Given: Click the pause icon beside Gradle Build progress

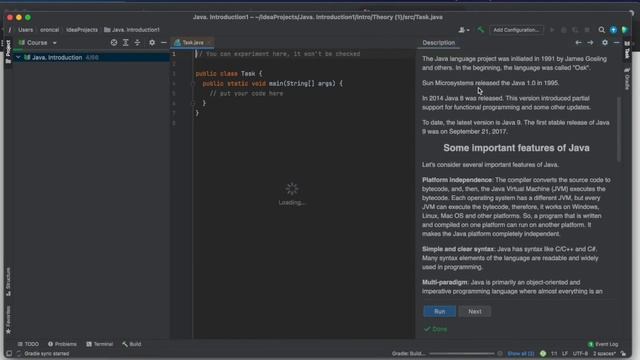Looking at the screenshot, I should point(500,353).
